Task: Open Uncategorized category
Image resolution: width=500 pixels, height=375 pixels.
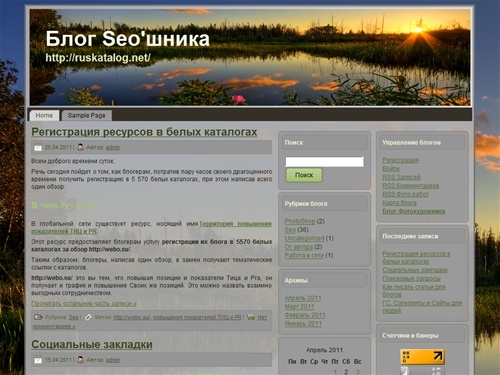Action: coord(304,238)
